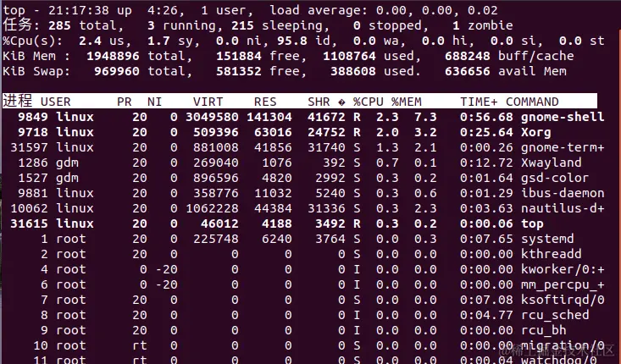The width and height of the screenshot is (621, 364).
Task: Select the 3049580 VIRT value
Action: coord(212,117)
